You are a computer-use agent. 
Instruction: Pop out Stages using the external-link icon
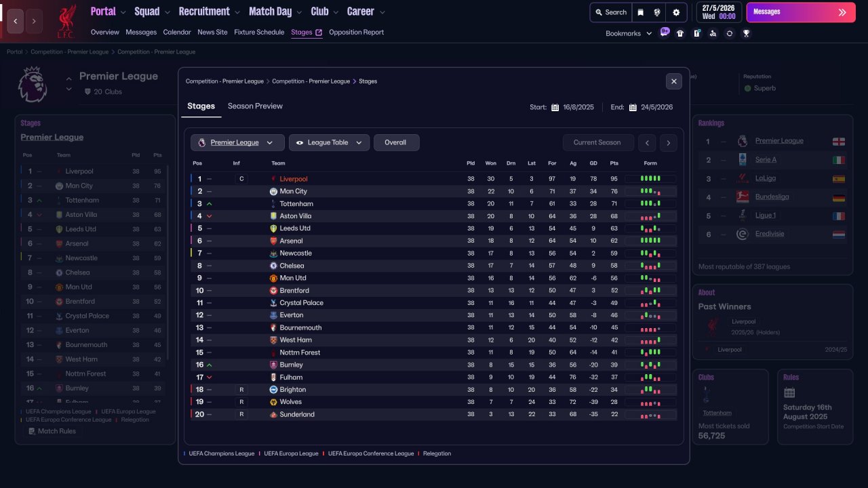pos(319,33)
